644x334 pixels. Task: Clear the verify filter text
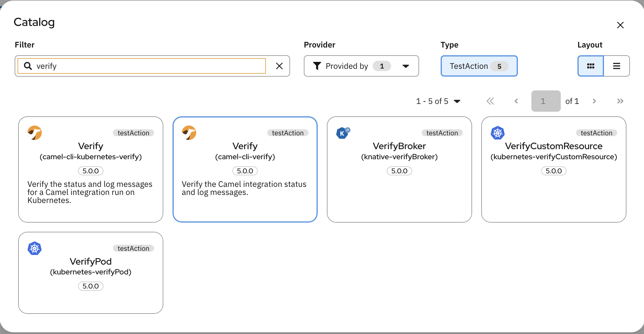click(279, 66)
